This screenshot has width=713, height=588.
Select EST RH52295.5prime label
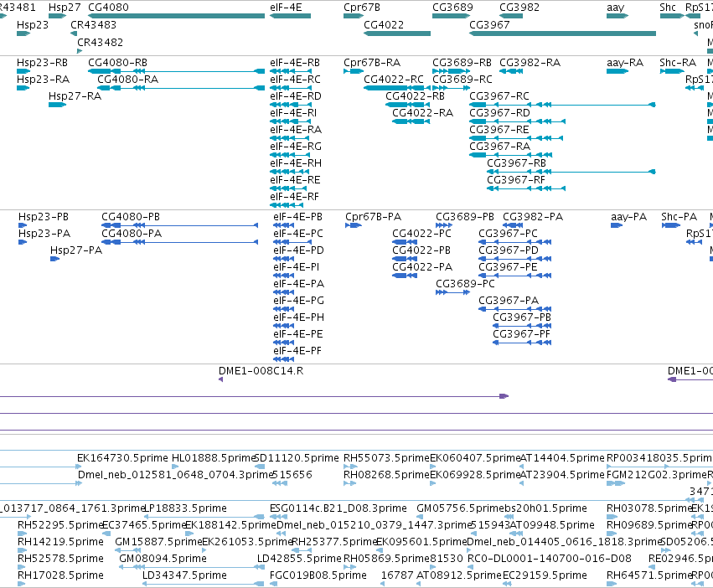(60, 525)
